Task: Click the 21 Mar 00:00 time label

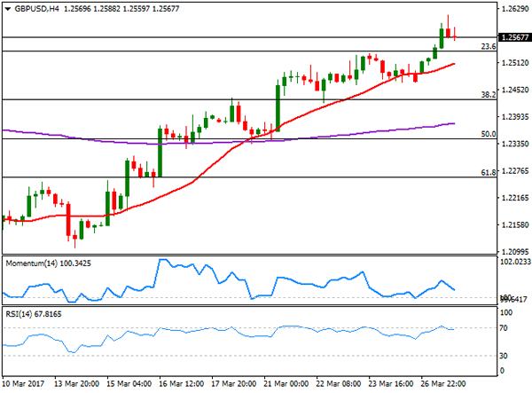Action: pyautogui.click(x=286, y=384)
